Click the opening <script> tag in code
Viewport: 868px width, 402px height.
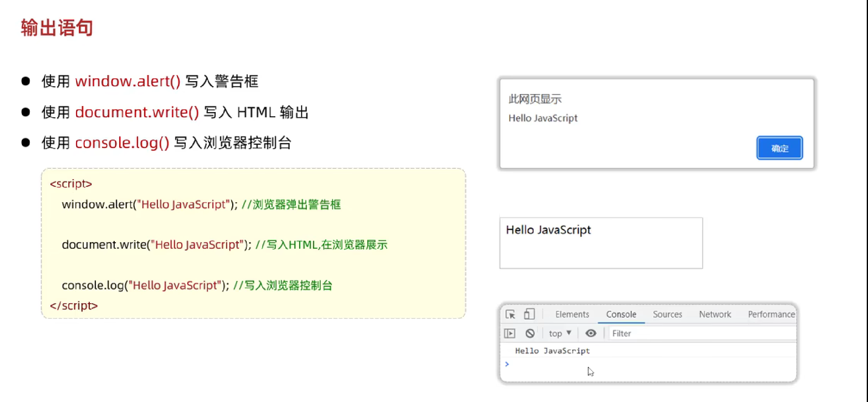[x=71, y=184]
